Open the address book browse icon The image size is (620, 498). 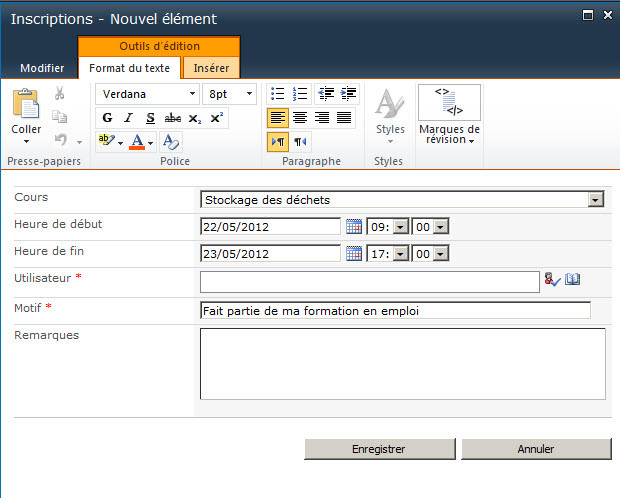tap(573, 281)
